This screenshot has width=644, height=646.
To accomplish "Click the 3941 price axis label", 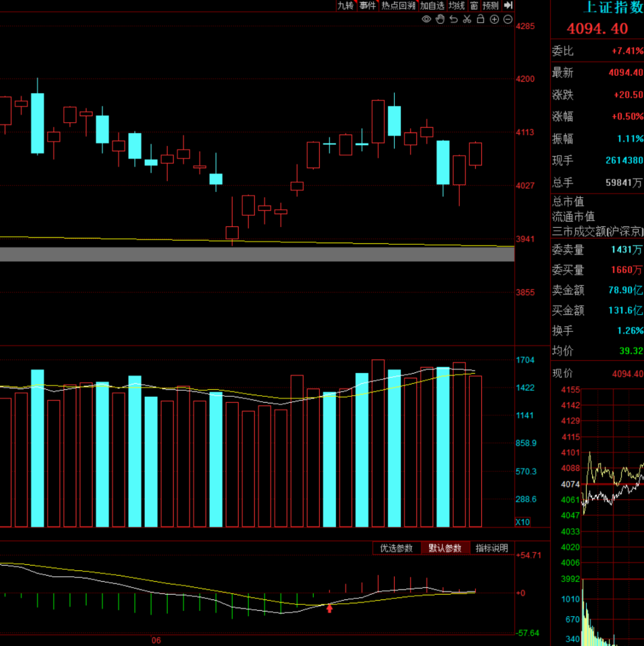I will click(x=525, y=239).
